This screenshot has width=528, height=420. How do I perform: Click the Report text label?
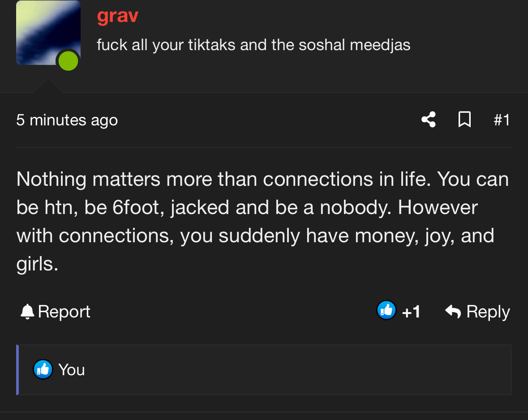click(64, 312)
